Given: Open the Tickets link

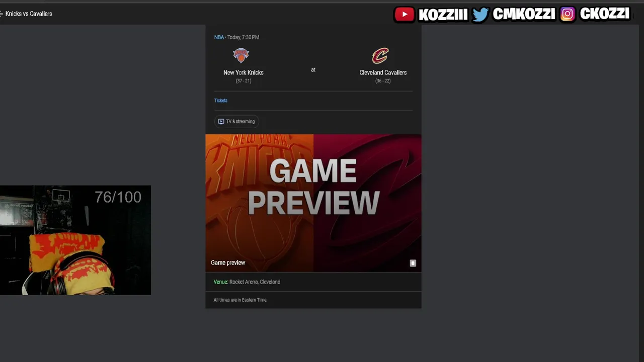Looking at the screenshot, I should click(221, 101).
